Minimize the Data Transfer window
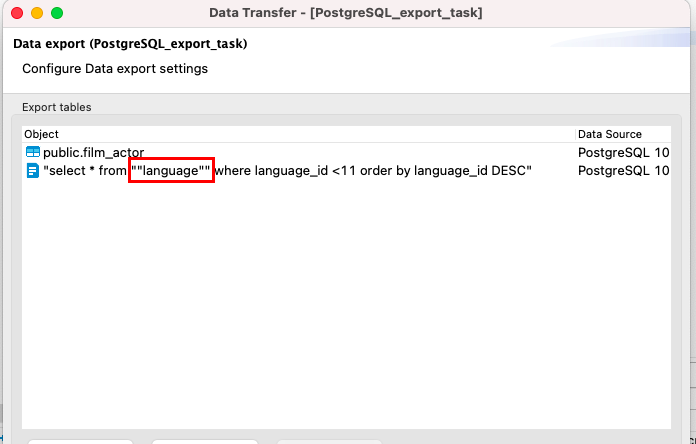 click(37, 13)
